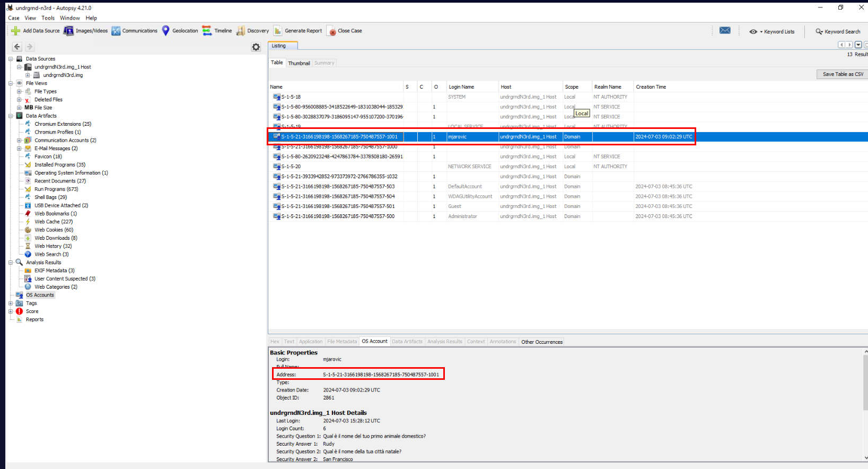Viewport: 868px width, 469px height.
Task: Click the Close Case toolbar icon
Action: tap(331, 31)
